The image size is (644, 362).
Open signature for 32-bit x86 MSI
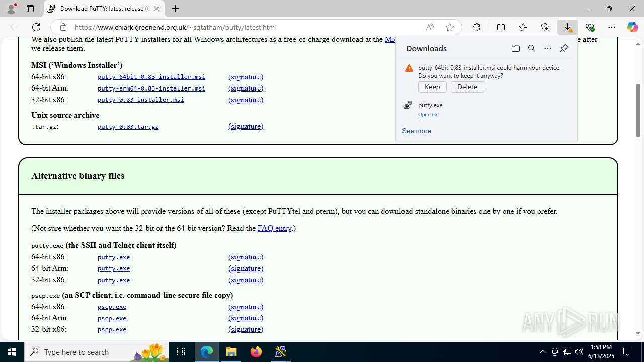coord(246,100)
